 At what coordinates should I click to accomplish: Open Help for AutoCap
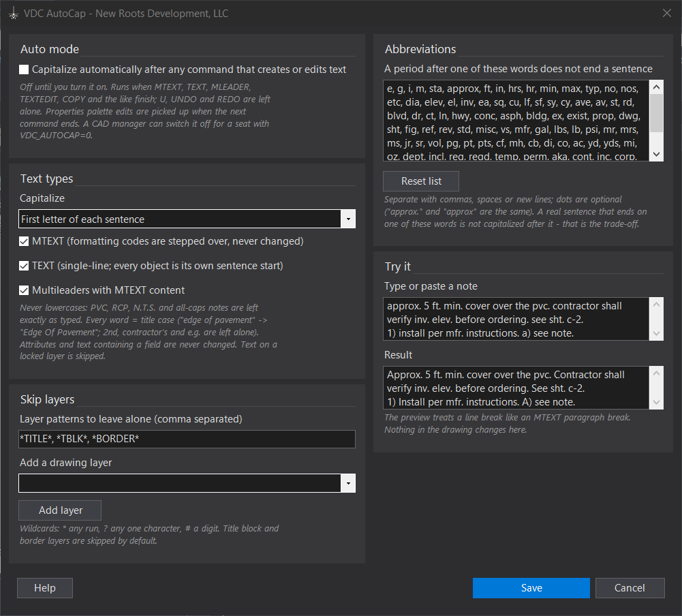[x=45, y=588]
